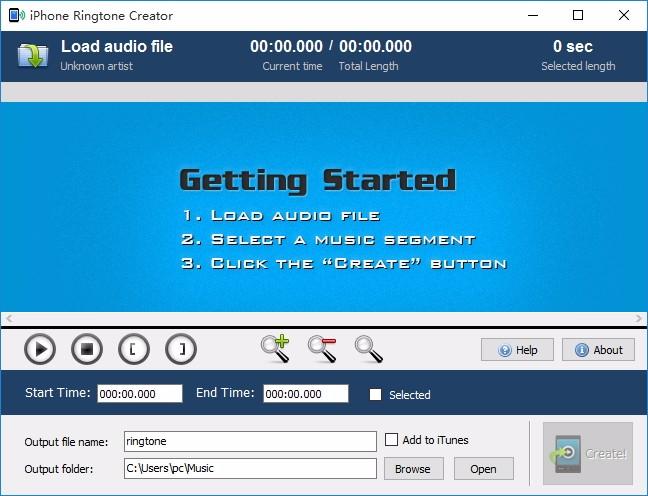Minimize the iPhone Ringtone Creator window
Viewport: 648px width, 496px height.
[x=533, y=16]
